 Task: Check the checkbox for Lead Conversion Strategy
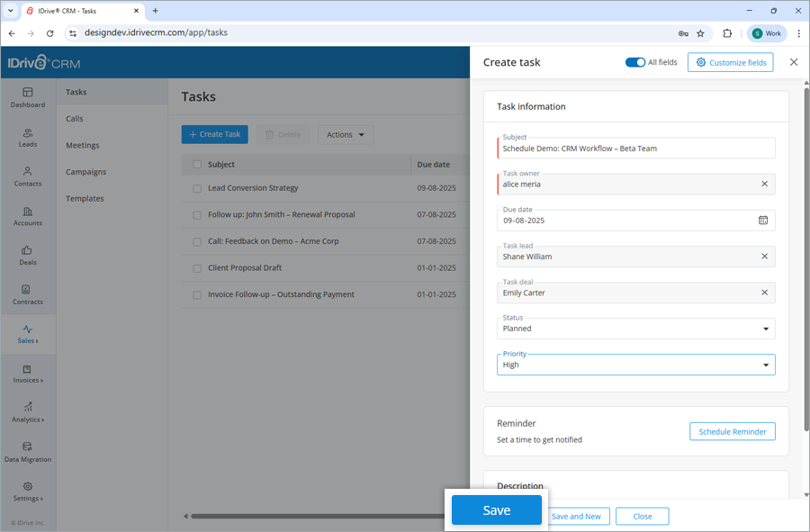(x=197, y=188)
